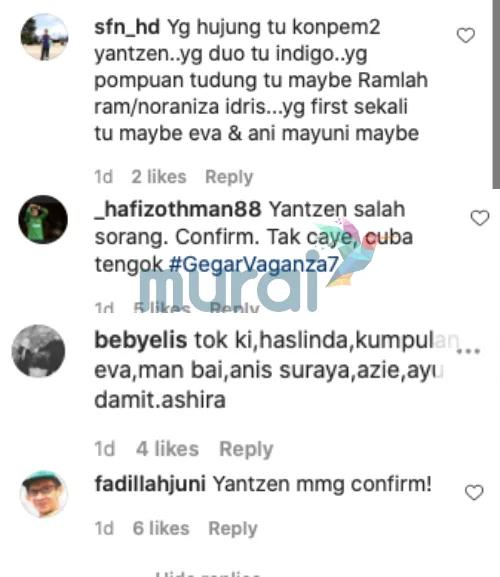Collapse thread with Hide replies
The width and height of the screenshot is (500, 577).
(208, 573)
